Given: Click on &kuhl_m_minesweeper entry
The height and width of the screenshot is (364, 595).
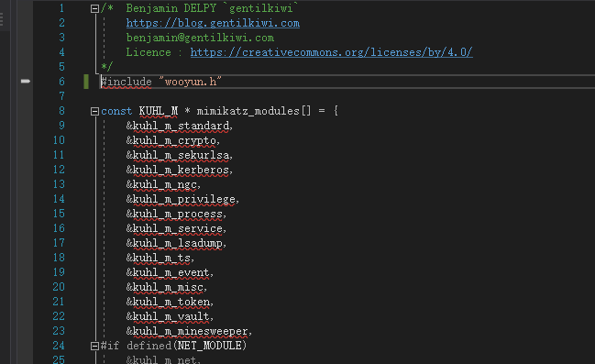Looking at the screenshot, I should pos(187,331).
